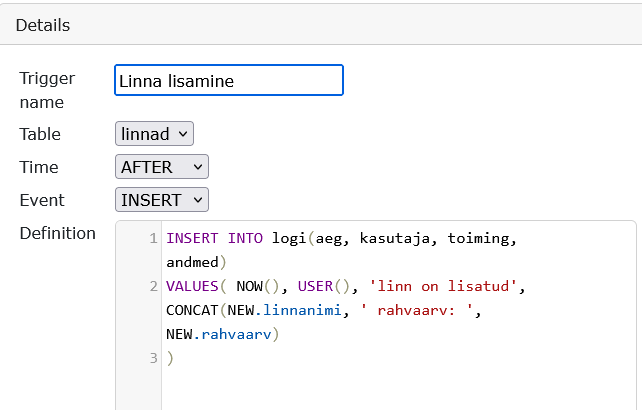Click the Trigger name input field

[x=229, y=81]
